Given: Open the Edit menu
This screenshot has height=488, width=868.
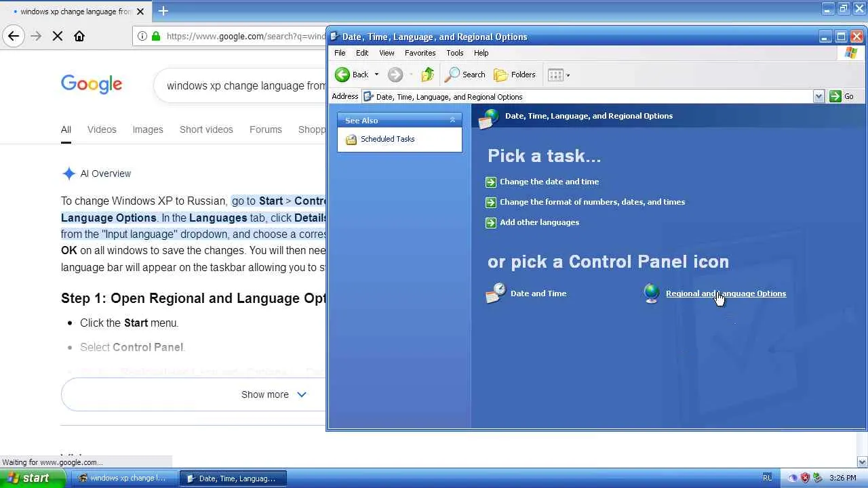Looking at the screenshot, I should point(362,53).
